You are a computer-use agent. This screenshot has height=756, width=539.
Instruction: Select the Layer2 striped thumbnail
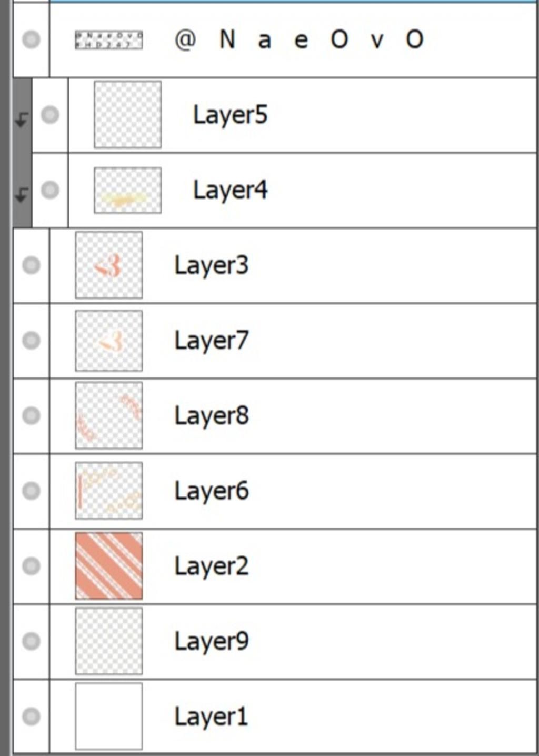(109, 566)
